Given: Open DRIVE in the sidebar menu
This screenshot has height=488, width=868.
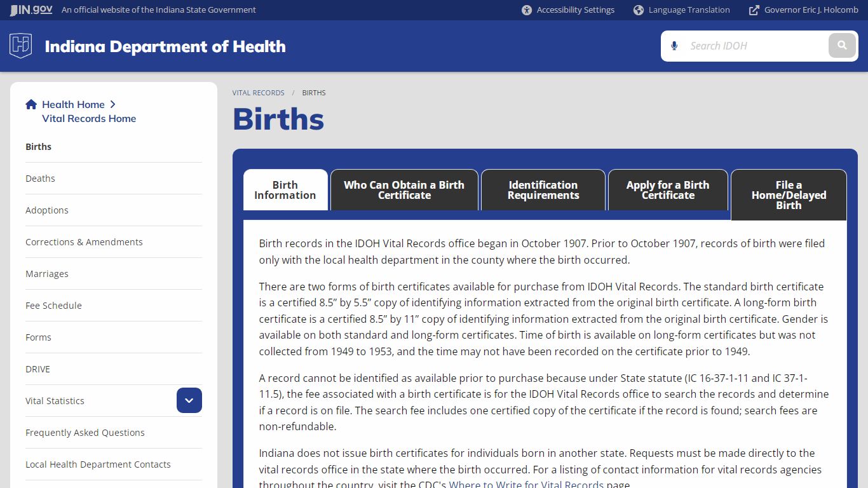Looking at the screenshot, I should point(114,369).
